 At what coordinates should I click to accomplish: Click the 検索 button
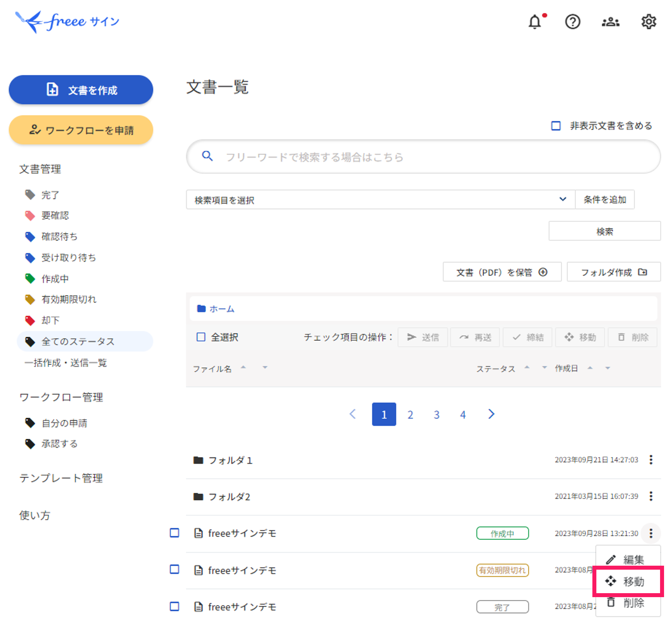pos(605,231)
